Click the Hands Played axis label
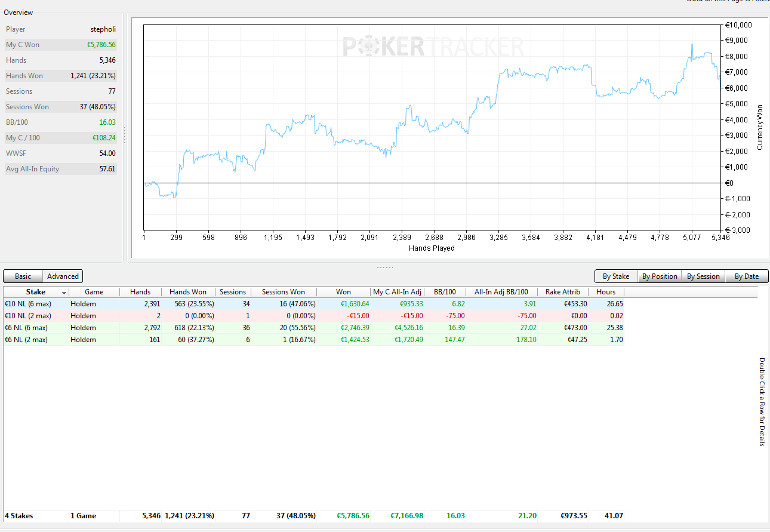770x532 pixels. pos(432,248)
